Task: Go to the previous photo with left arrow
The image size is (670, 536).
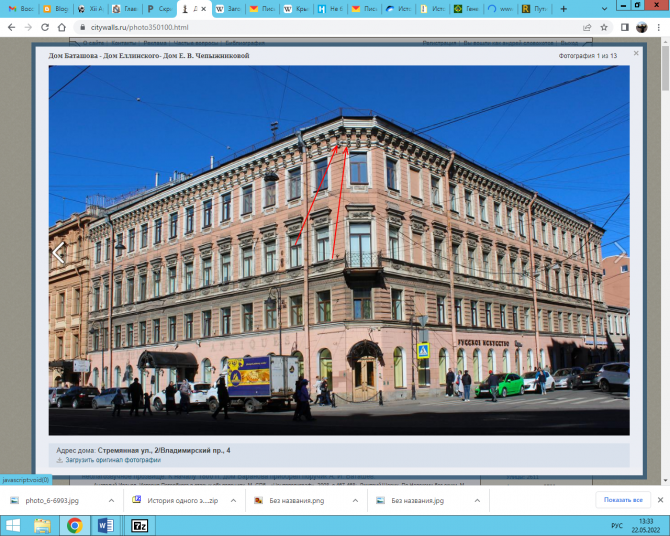Action: 58,253
